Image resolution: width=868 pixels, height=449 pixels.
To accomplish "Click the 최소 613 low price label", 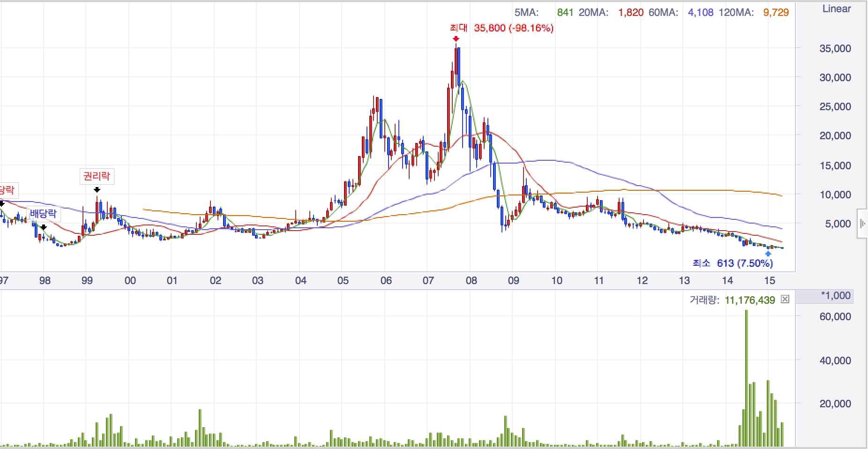I will 733,263.
